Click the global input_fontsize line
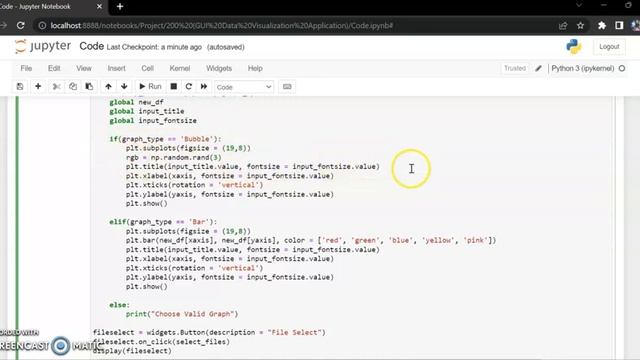Screen dimensions: 640x360 tap(153, 120)
